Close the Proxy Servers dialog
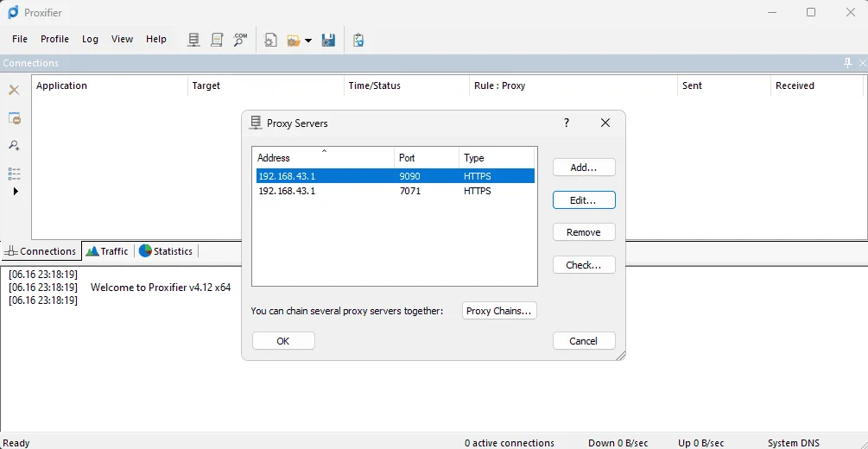Screen dimensions: 868x449 [605, 123]
